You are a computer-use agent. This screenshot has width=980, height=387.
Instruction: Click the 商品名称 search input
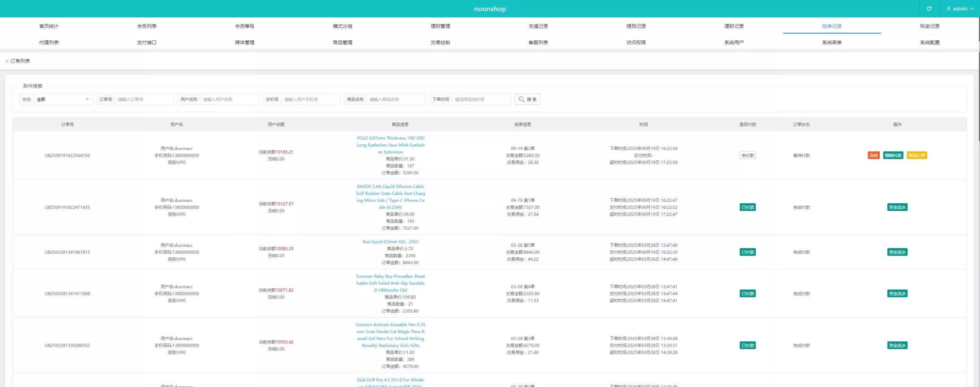396,99
